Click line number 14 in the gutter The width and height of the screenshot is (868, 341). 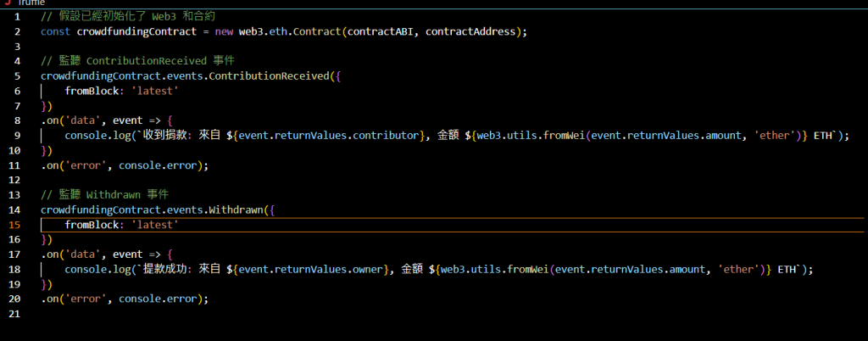15,210
